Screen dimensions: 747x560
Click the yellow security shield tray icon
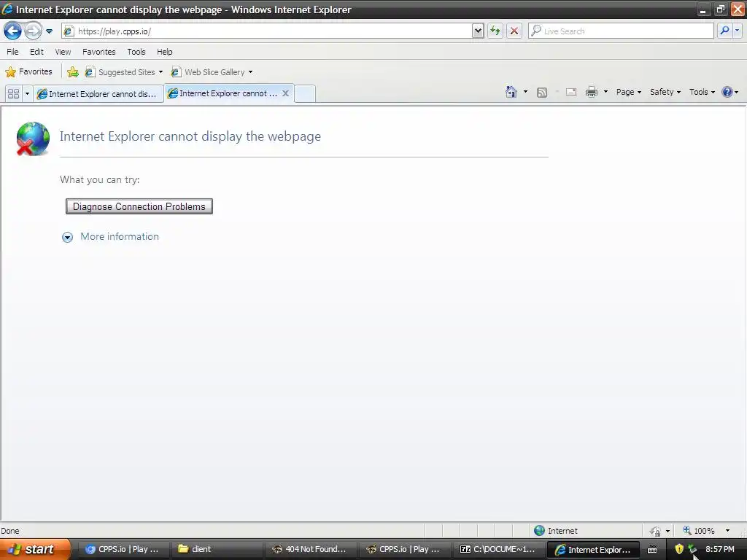coord(679,549)
